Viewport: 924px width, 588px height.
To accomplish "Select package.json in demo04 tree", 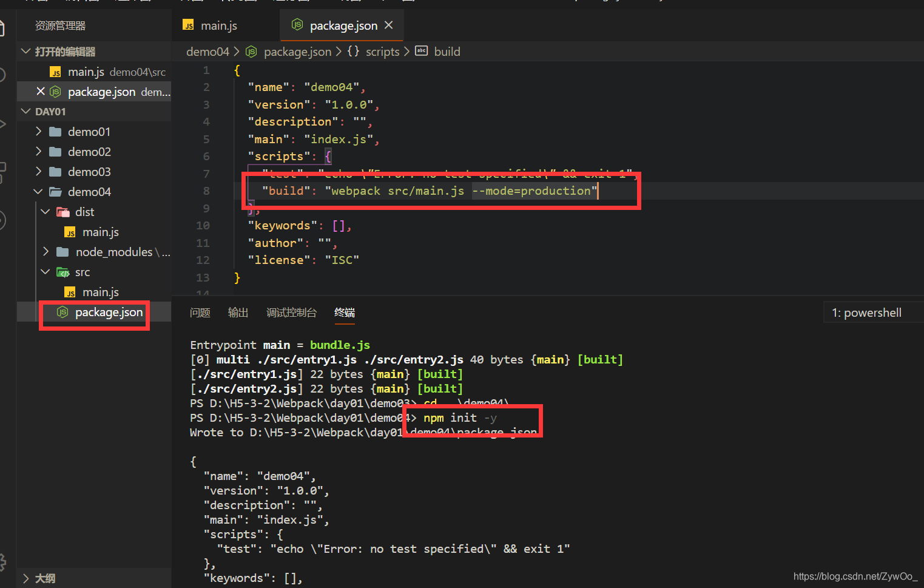I will click(94, 312).
